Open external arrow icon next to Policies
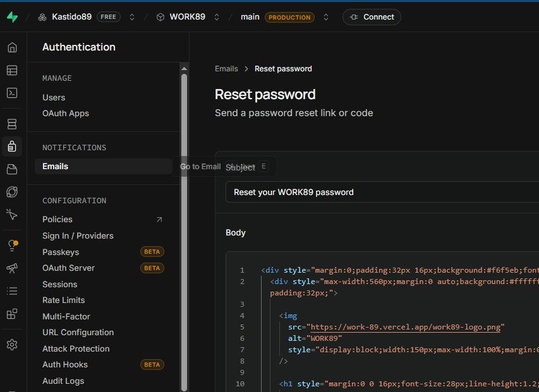 159,220
